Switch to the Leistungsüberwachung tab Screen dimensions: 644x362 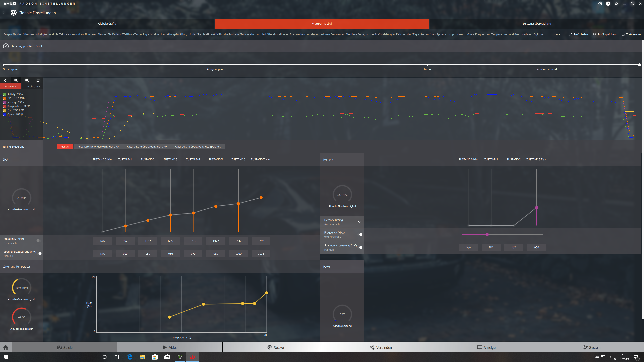(x=536, y=24)
